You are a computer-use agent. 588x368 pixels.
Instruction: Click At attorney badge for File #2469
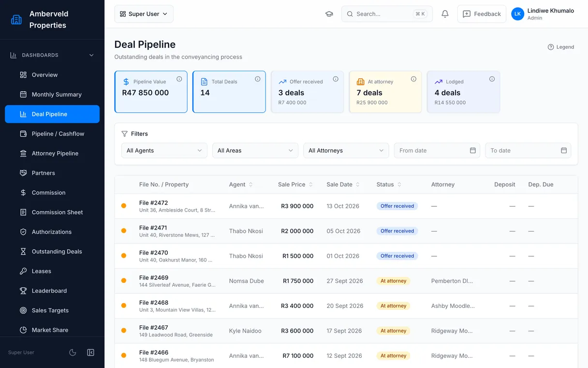point(394,281)
